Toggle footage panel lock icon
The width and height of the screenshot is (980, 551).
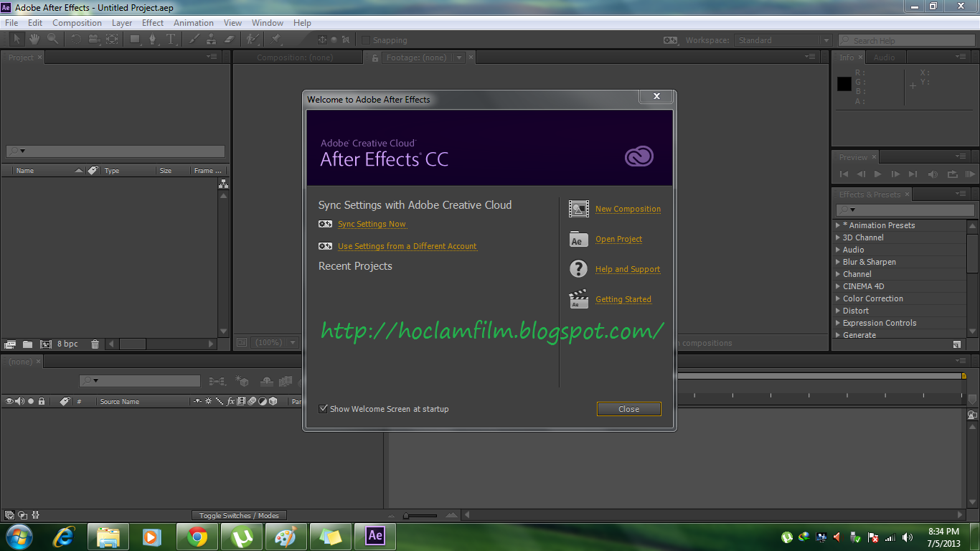[x=374, y=57]
